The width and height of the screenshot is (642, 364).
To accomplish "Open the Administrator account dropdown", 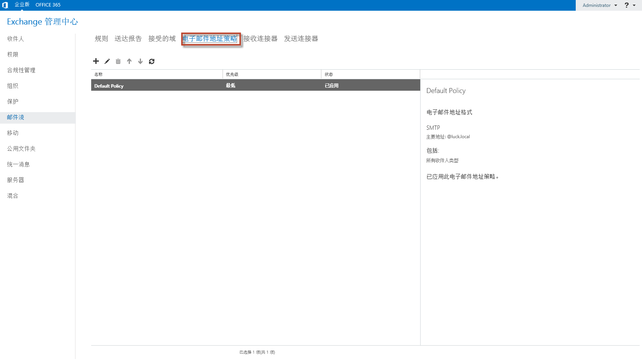I will pos(600,5).
